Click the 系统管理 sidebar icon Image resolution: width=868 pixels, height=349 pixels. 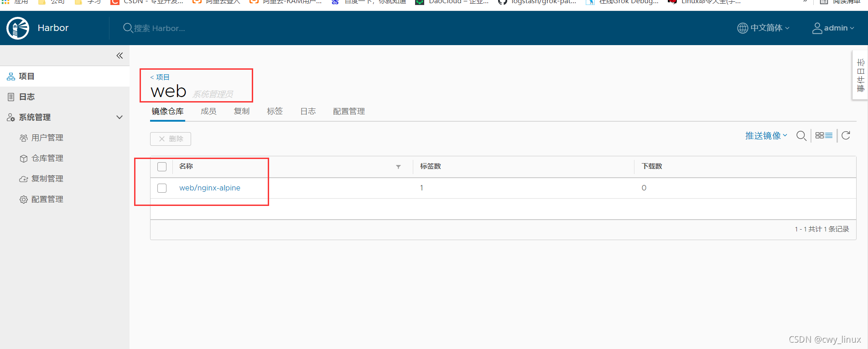pos(11,118)
